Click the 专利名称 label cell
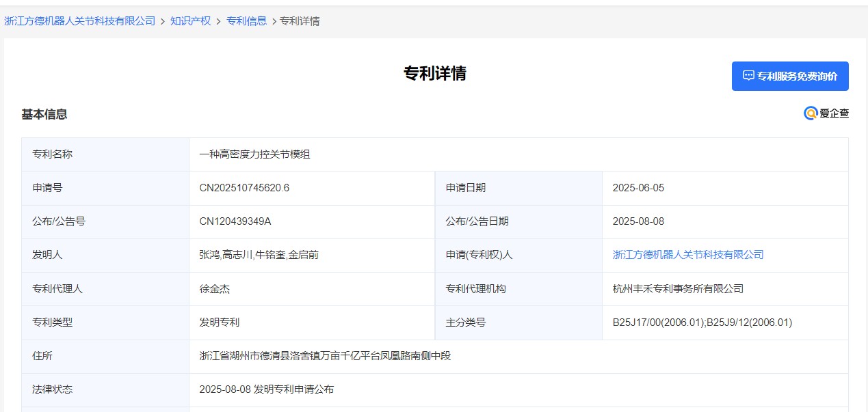868x412 pixels. point(105,154)
